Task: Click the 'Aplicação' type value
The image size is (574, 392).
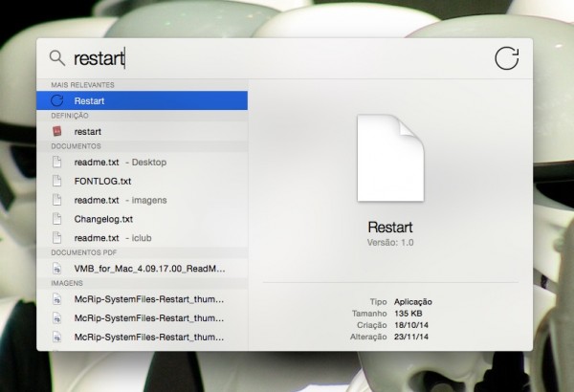Action: 413,302
